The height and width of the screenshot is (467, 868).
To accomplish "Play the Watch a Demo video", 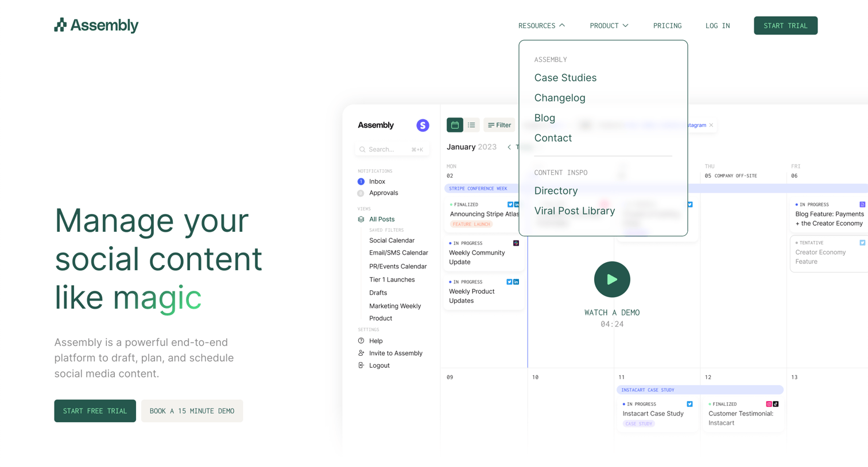I will 612,279.
